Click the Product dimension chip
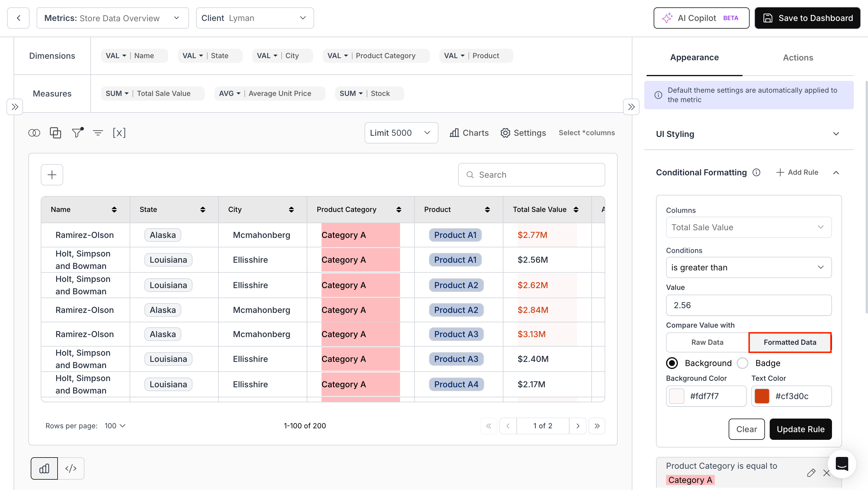 (476, 55)
